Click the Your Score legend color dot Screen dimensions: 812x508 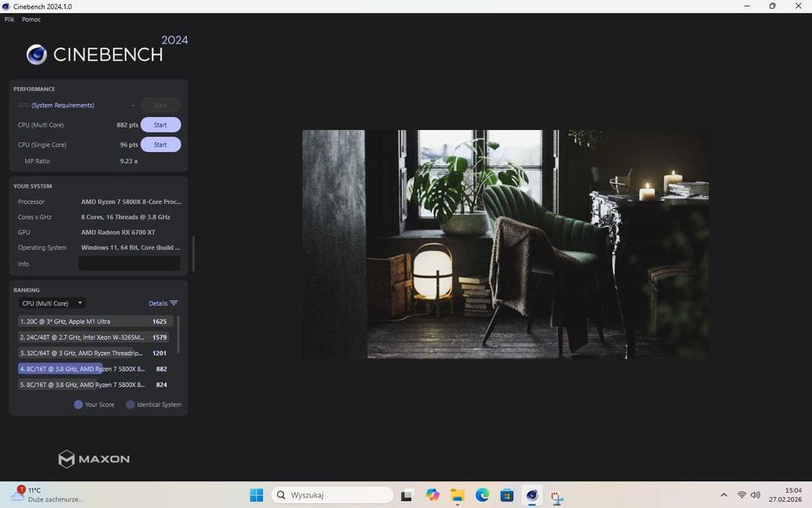click(x=78, y=404)
